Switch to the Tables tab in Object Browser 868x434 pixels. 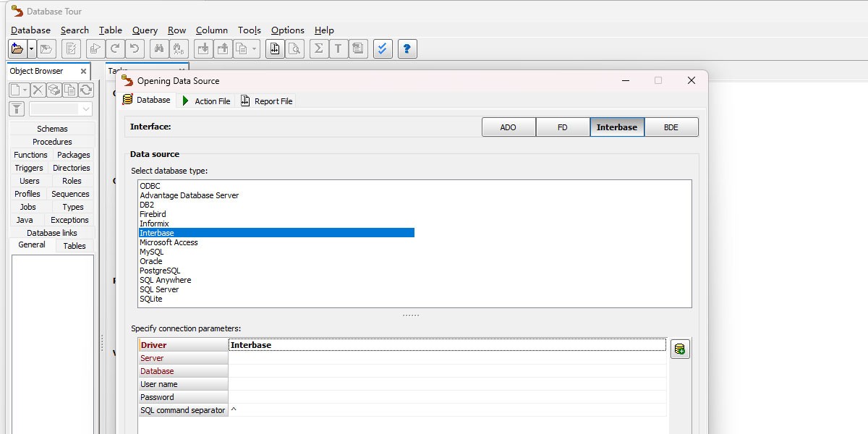pos(75,246)
